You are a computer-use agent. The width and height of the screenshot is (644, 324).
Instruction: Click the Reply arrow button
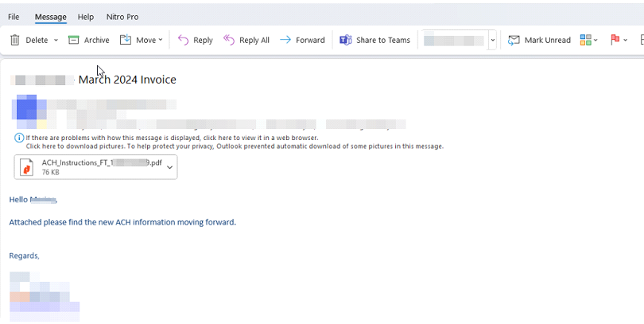[195, 40]
